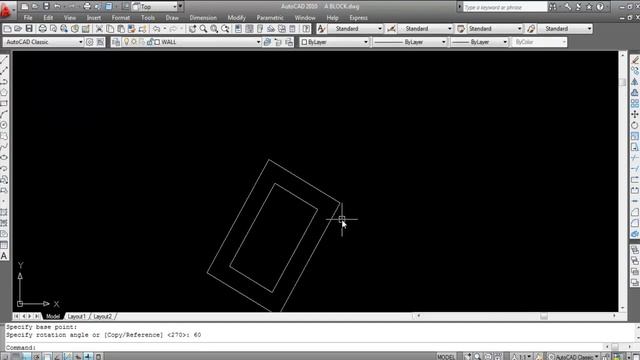Select the Rotate tool in Modify toolbar

[x=635, y=125]
